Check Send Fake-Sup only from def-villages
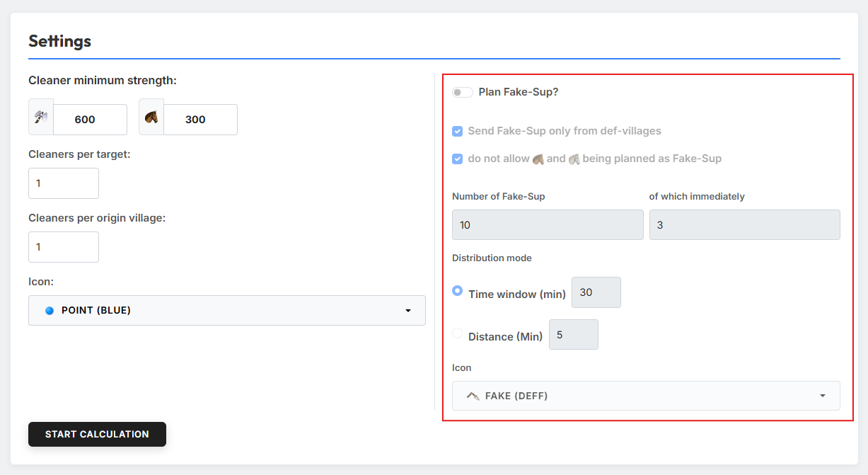This screenshot has height=475, width=868. pos(458,131)
